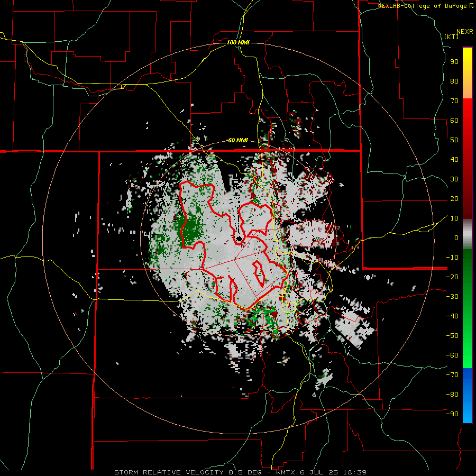
Task: Pick the gray zero-velocity segment of the color bar
Action: pyautogui.click(x=467, y=234)
